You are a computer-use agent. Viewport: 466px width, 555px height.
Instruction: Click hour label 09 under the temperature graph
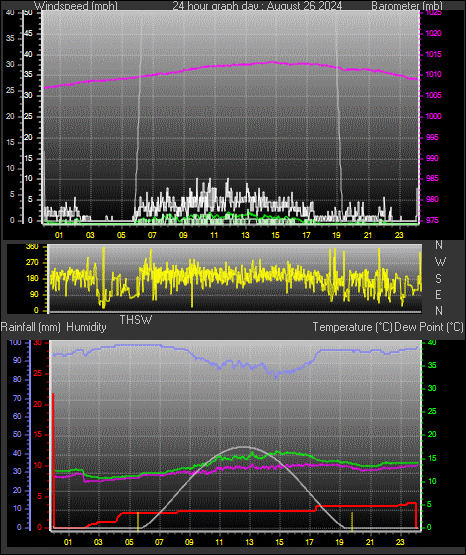click(189, 542)
